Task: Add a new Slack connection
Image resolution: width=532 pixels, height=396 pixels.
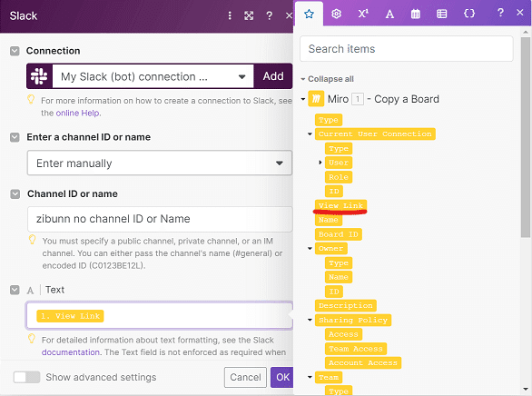Action: [273, 76]
